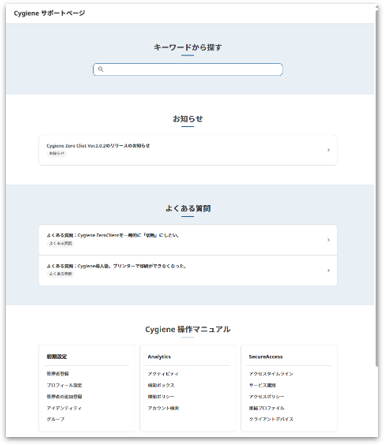
Task: Open the プロフィール設定 manual page
Action: pos(64,385)
